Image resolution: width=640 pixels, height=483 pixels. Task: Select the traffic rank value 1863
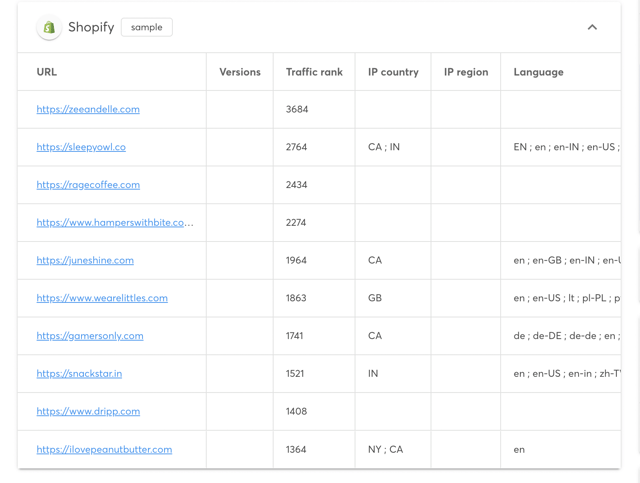[x=296, y=298]
